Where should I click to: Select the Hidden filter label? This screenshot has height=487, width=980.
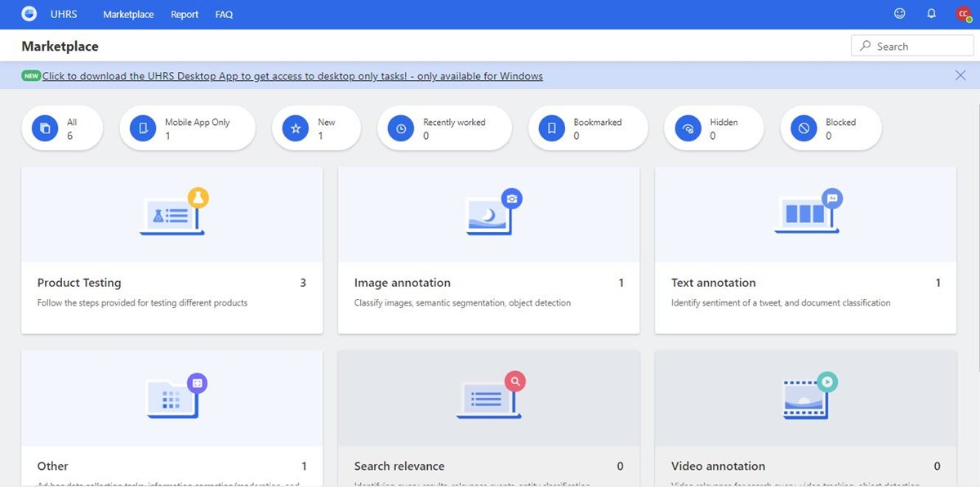tap(724, 123)
